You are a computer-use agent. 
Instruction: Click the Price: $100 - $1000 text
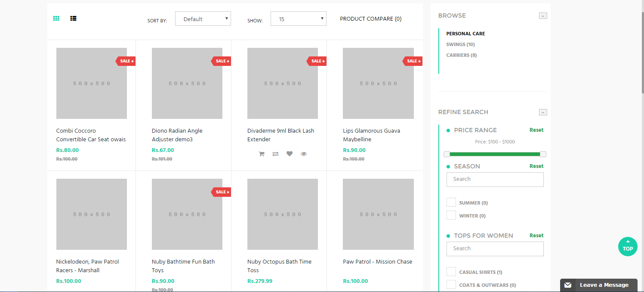tap(495, 142)
